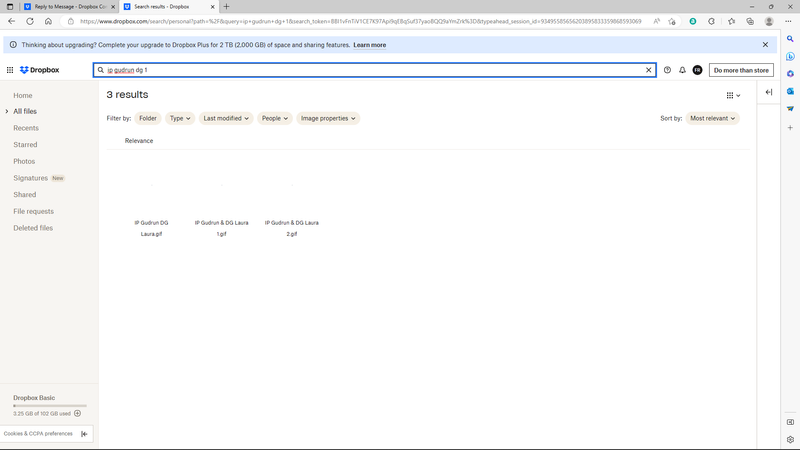This screenshot has height=450, width=800.
Task: Add more storage plus icon
Action: (78, 413)
